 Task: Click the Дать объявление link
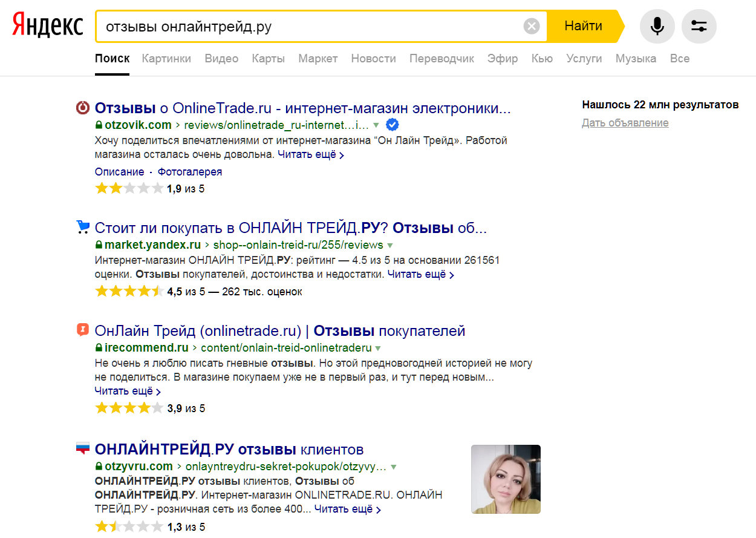coord(625,123)
